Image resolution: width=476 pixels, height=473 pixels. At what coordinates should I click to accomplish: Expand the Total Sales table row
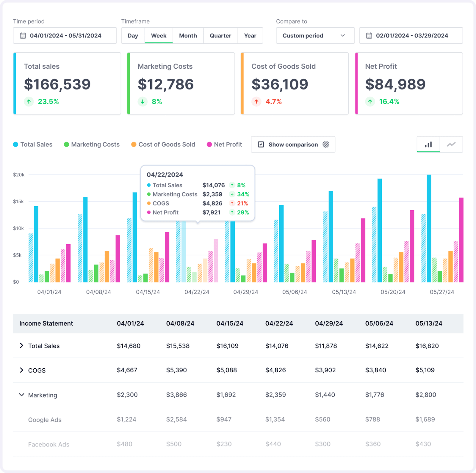[21, 345]
